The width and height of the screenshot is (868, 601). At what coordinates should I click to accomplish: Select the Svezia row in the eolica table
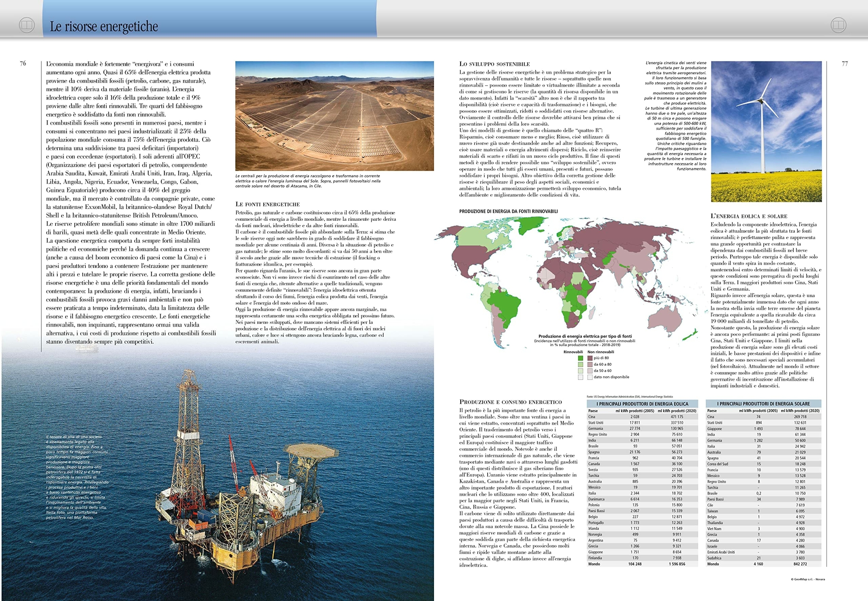(642, 470)
